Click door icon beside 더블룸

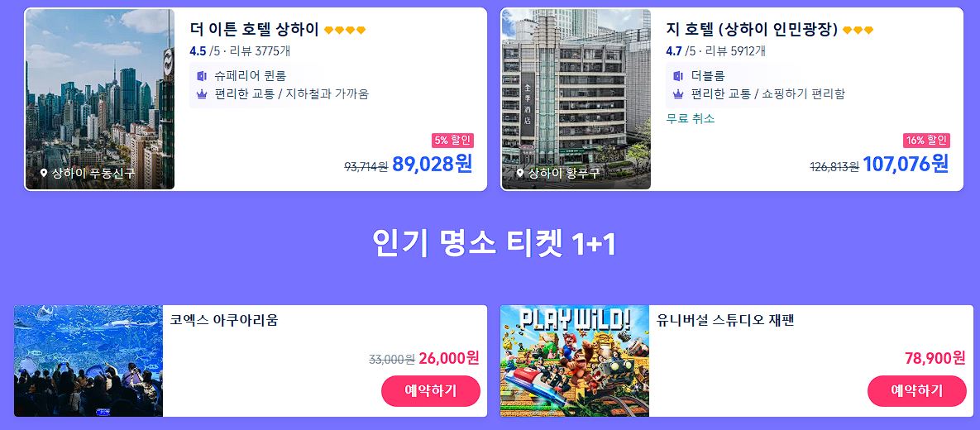[678, 76]
